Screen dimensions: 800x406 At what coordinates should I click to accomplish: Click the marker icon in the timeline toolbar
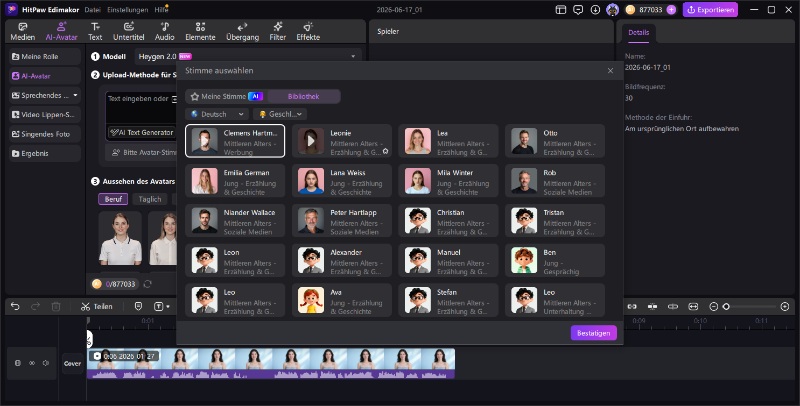[x=138, y=306]
